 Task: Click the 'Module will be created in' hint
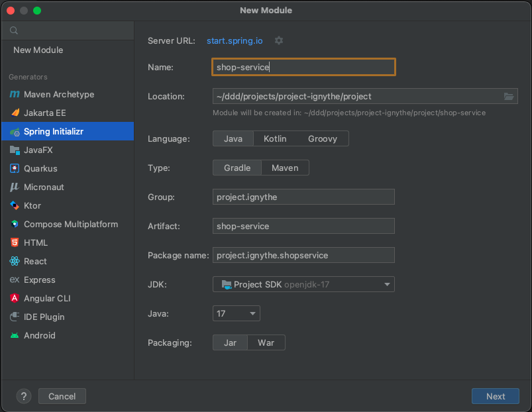[x=349, y=113]
